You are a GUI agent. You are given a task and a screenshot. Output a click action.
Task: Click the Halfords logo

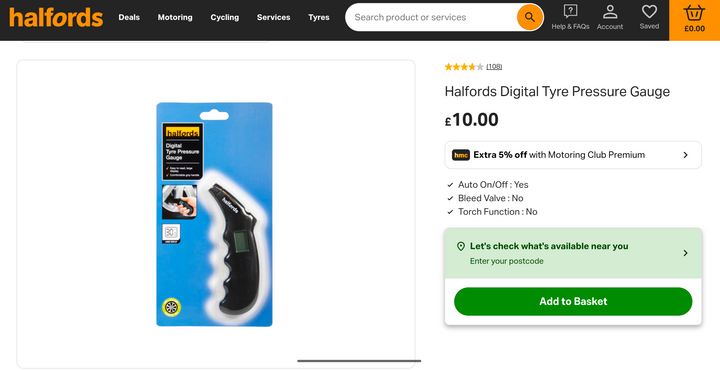tap(56, 17)
